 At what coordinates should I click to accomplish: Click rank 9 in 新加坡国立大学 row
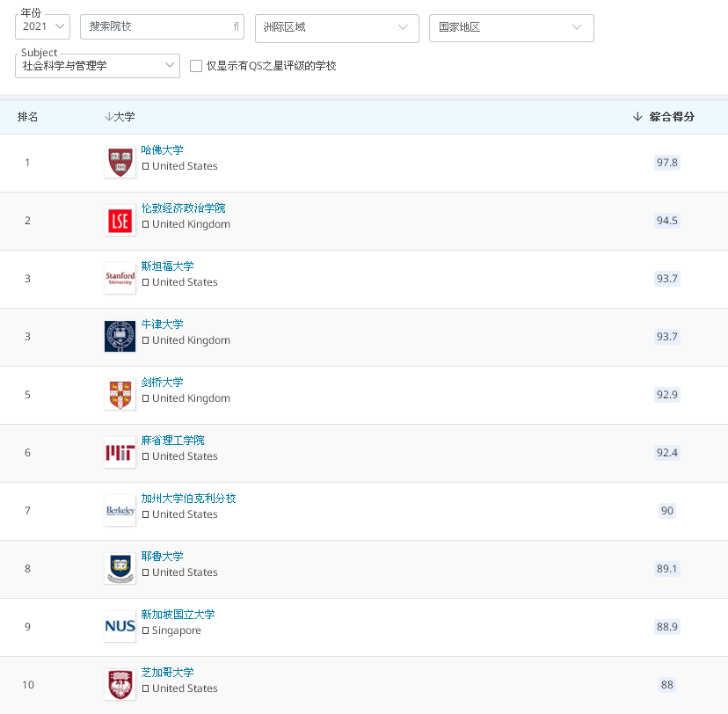pos(27,627)
